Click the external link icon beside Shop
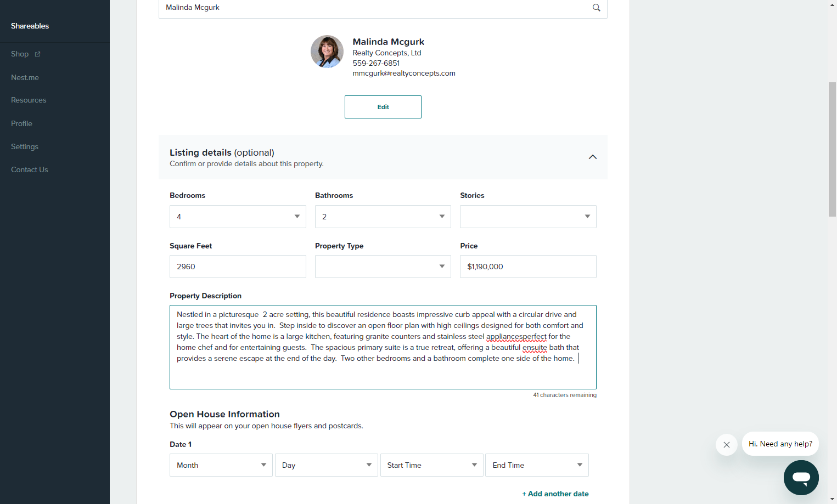This screenshot has width=837, height=504. pyautogui.click(x=37, y=54)
